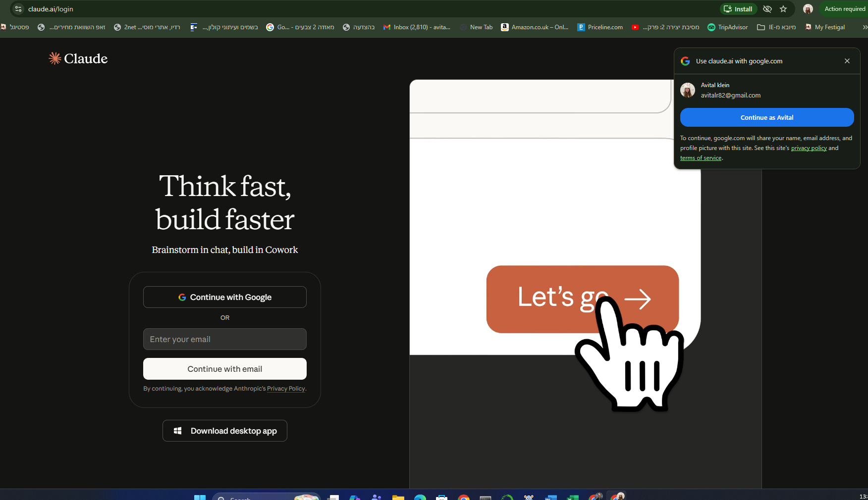Open the site information icon in address bar

point(18,9)
